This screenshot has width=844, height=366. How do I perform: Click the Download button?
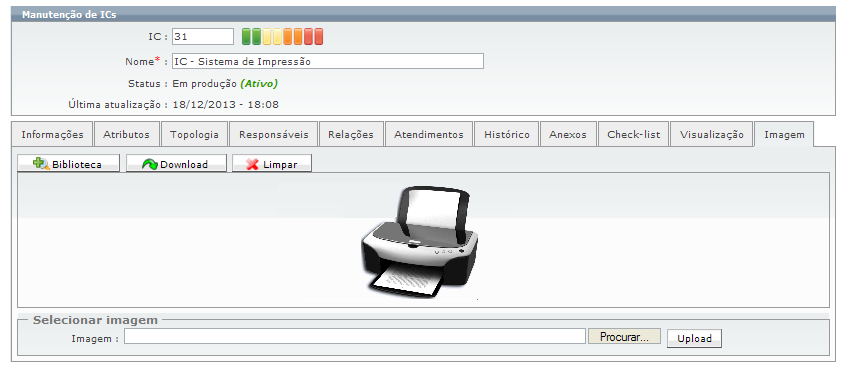pos(176,164)
